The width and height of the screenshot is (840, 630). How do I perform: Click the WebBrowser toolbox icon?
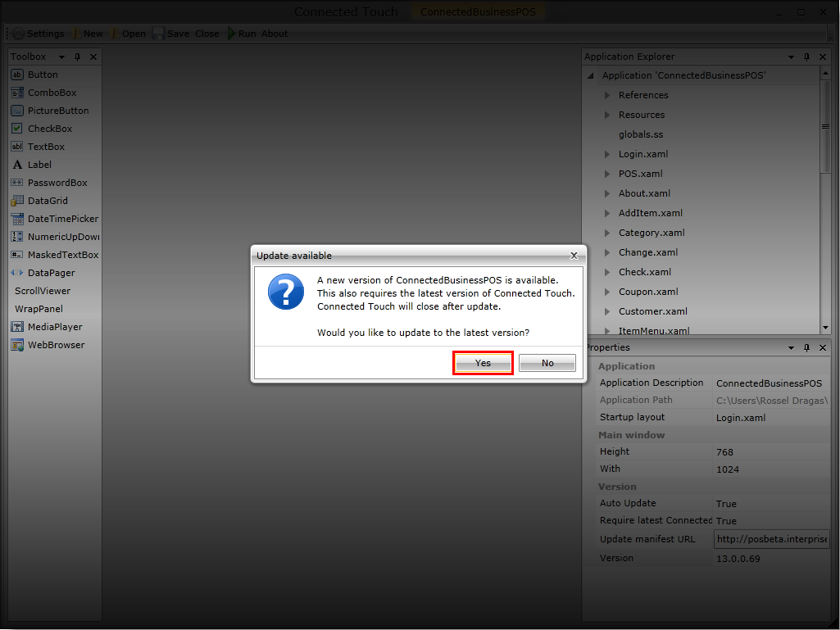pos(17,345)
